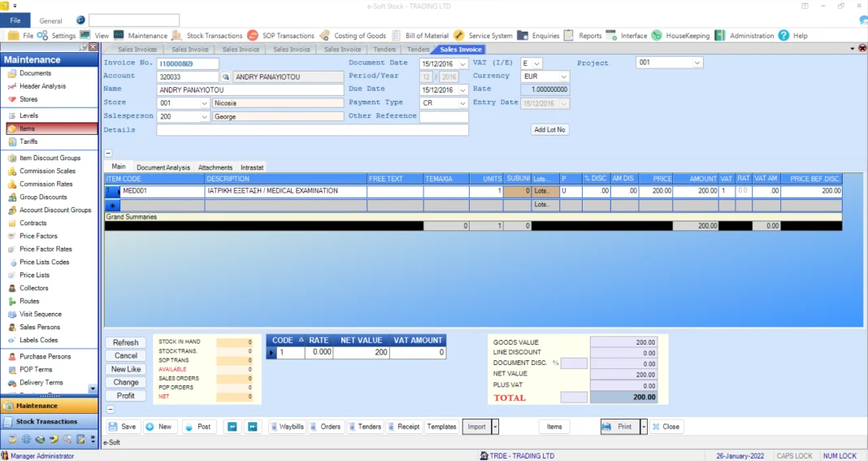Open Purchase Persons entry
This screenshot has width=868, height=461.
[x=45, y=357]
